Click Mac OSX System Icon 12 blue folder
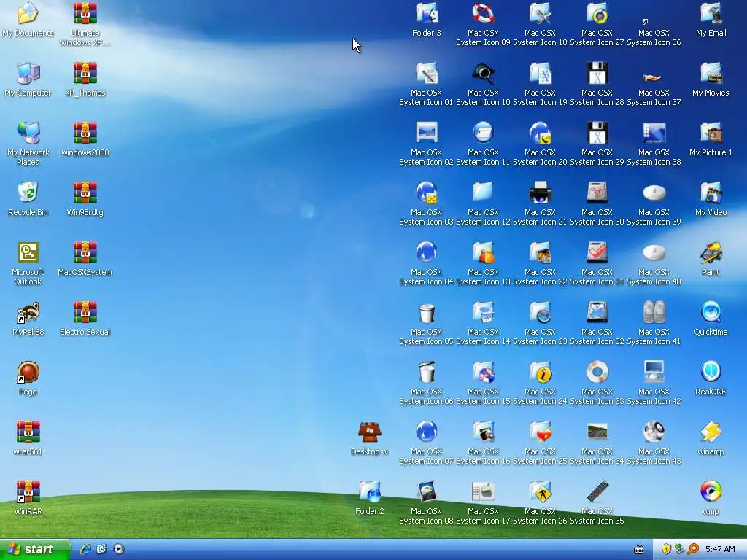Viewport: 747px width, 560px height. pyautogui.click(x=483, y=192)
